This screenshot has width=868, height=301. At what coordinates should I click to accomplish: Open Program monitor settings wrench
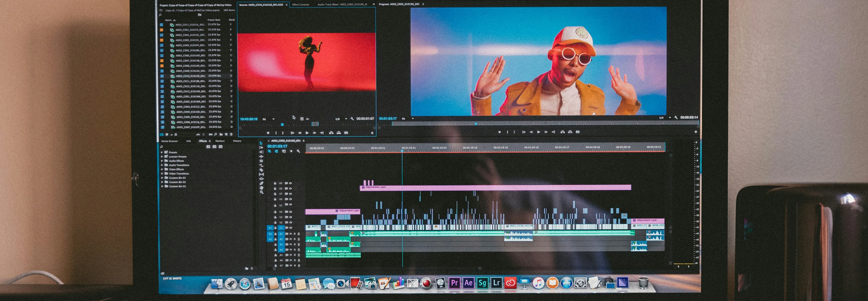click(676, 117)
